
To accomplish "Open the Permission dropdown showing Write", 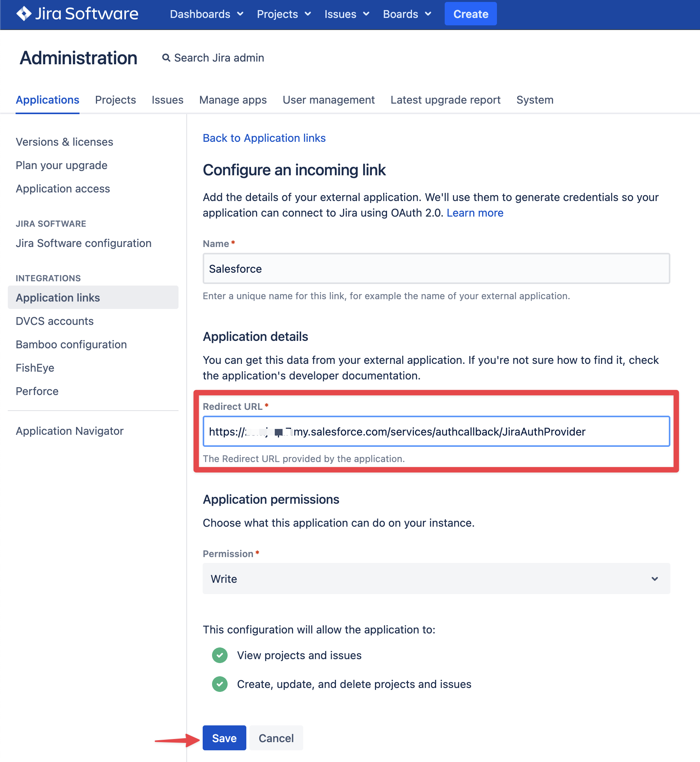I will [436, 579].
